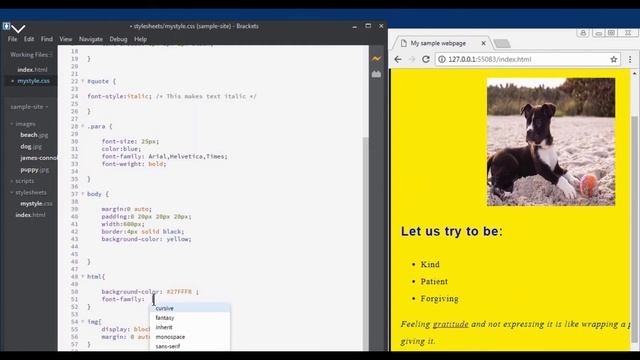Screen dimensions: 640x360
Task: Bookmark page with star icon
Action: point(613,60)
